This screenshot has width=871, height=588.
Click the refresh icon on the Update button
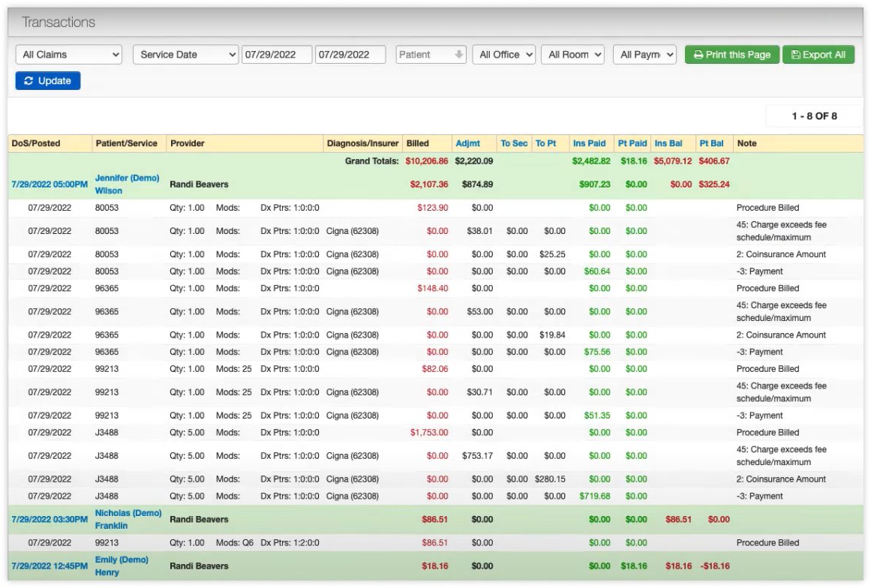pyautogui.click(x=29, y=80)
